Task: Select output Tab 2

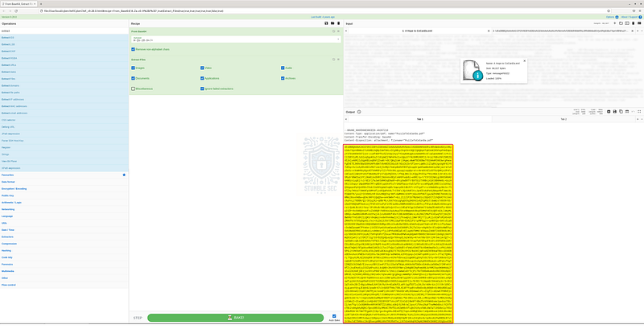Action: coord(563,119)
